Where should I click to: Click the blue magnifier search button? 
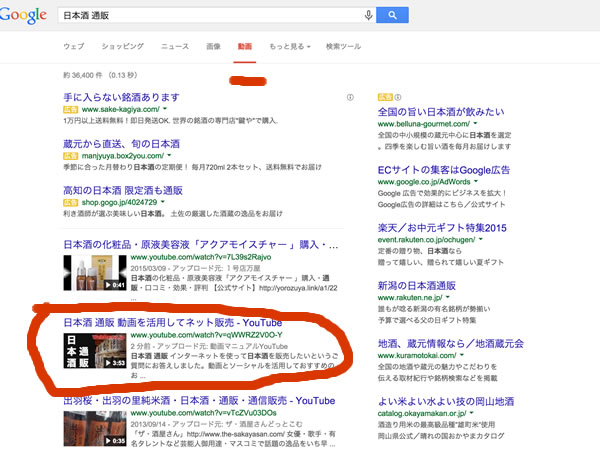click(392, 15)
